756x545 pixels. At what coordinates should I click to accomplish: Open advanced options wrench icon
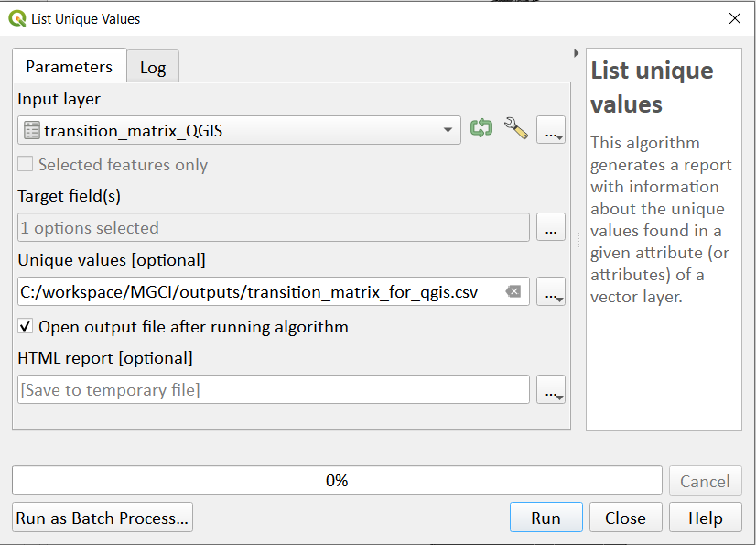516,128
